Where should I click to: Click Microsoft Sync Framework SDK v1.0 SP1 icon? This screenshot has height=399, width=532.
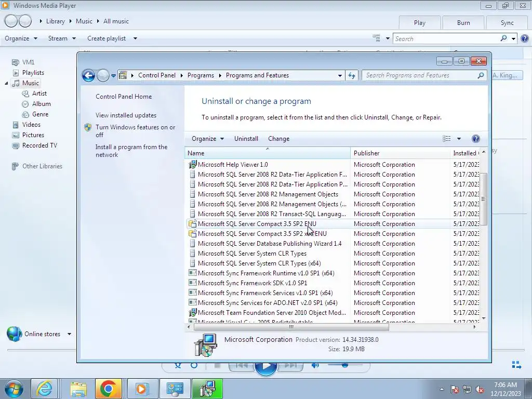(x=192, y=283)
